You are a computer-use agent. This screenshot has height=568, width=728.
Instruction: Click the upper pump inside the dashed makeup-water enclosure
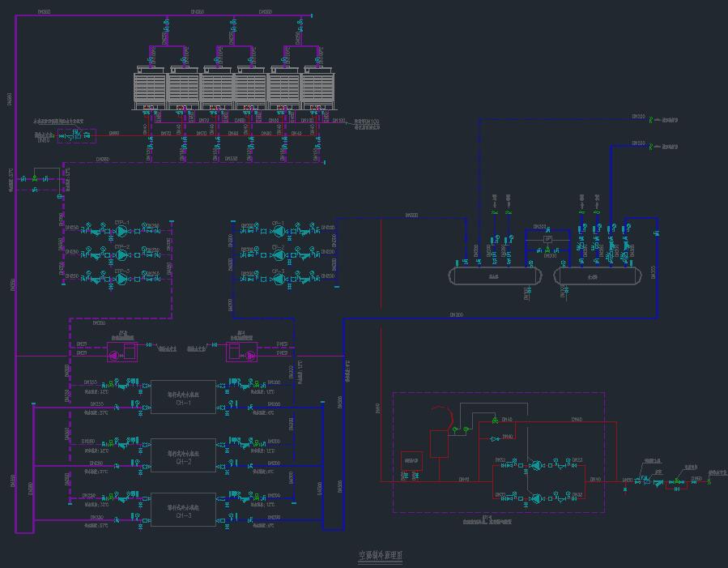pyautogui.click(x=535, y=466)
